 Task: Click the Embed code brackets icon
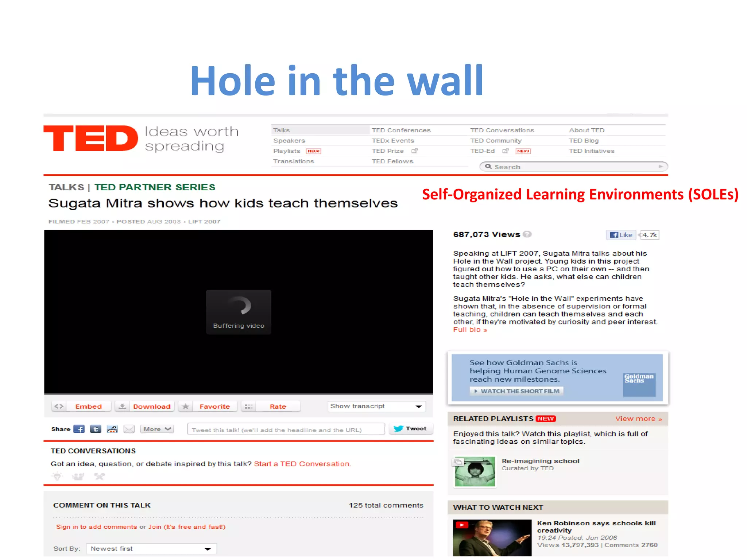59,406
